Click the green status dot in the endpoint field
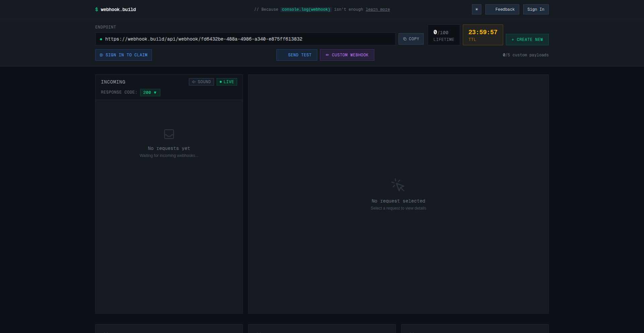Screen dimensions: 644x333 tap(101, 39)
